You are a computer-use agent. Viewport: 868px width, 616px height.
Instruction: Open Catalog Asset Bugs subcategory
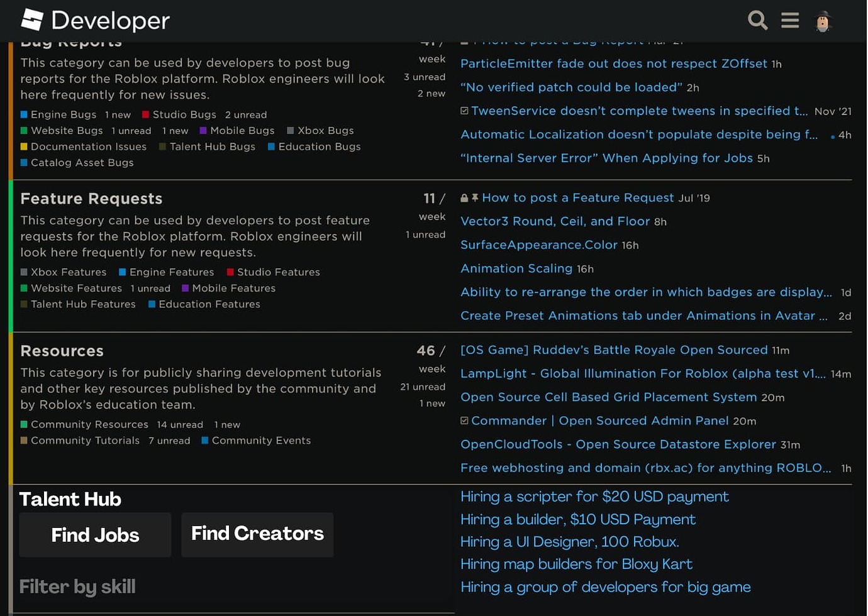pos(77,163)
